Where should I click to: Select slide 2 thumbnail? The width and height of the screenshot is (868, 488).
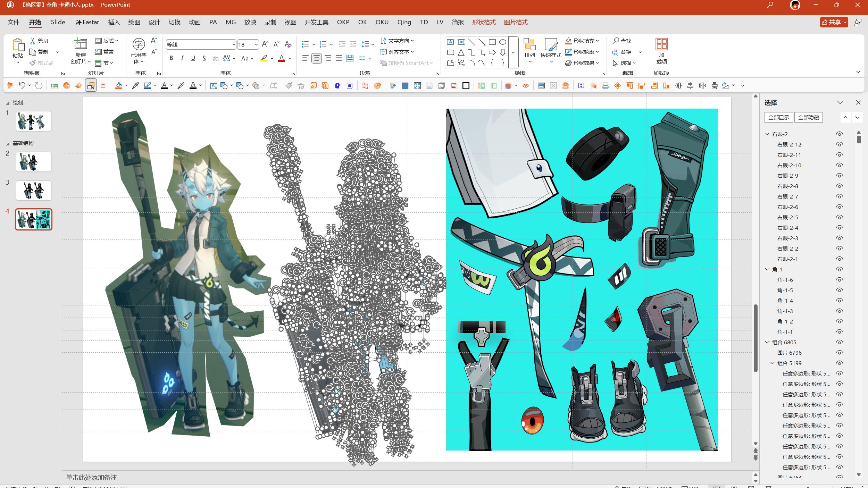pyautogui.click(x=33, y=162)
